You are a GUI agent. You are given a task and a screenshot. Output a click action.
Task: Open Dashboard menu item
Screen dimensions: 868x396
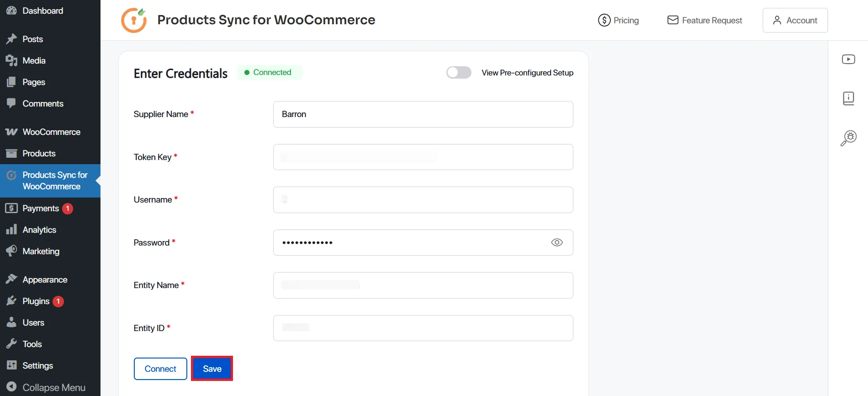pos(50,11)
